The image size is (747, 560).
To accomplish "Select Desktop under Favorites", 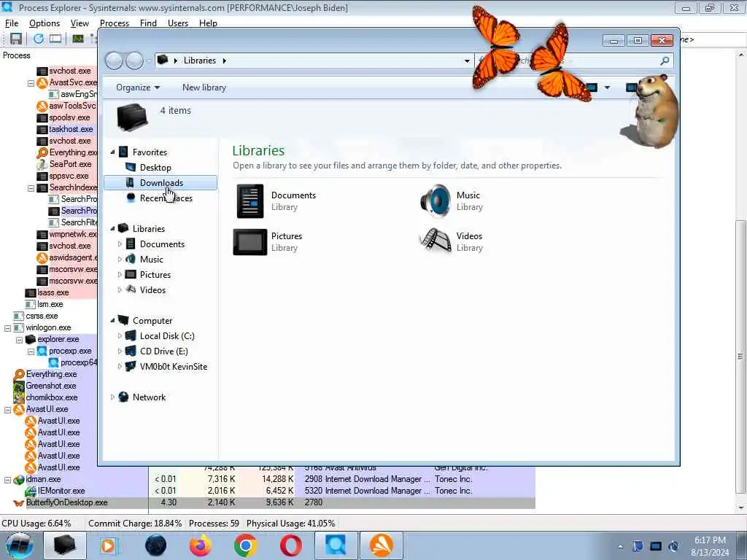I will [x=155, y=168].
